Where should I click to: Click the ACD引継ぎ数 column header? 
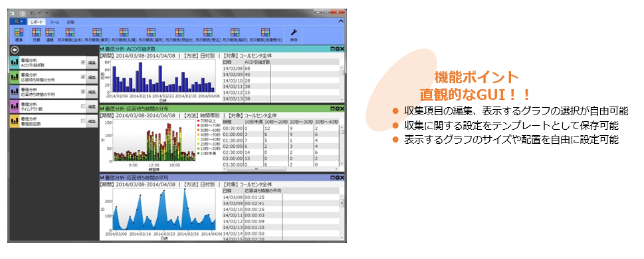pyautogui.click(x=257, y=62)
